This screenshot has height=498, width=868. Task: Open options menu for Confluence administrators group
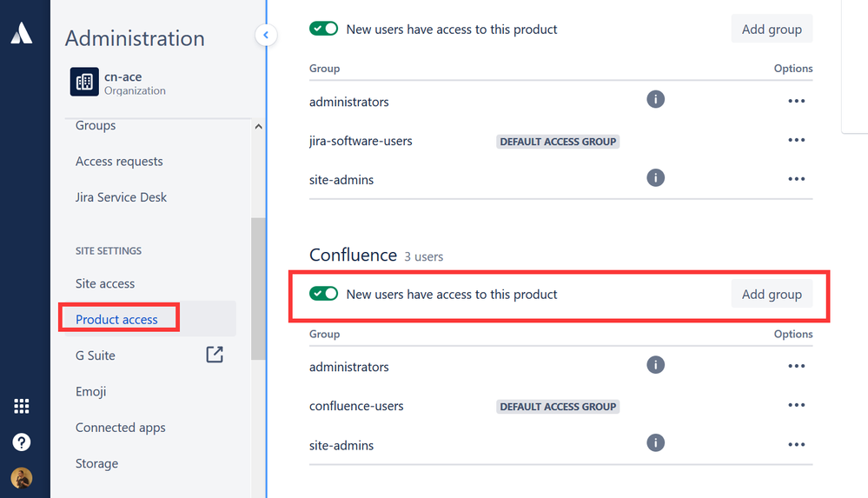(796, 367)
